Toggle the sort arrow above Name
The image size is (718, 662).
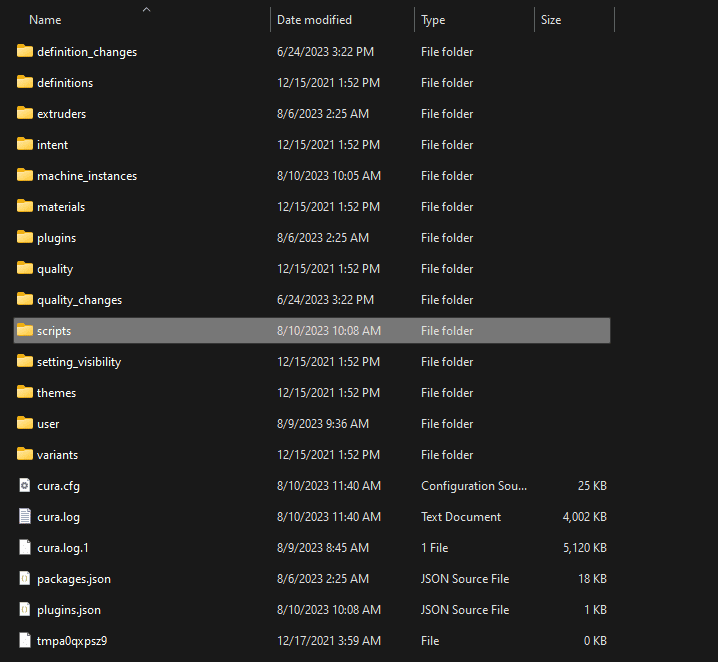(x=147, y=9)
